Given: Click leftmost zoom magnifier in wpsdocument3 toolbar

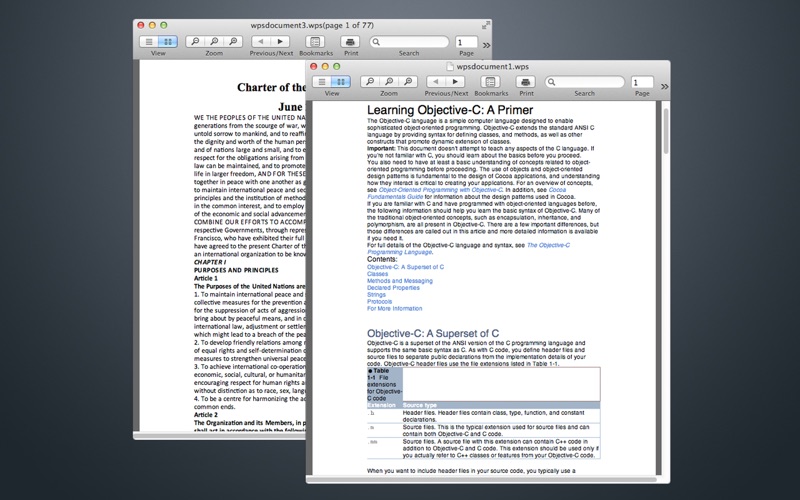Looking at the screenshot, I should pyautogui.click(x=195, y=42).
